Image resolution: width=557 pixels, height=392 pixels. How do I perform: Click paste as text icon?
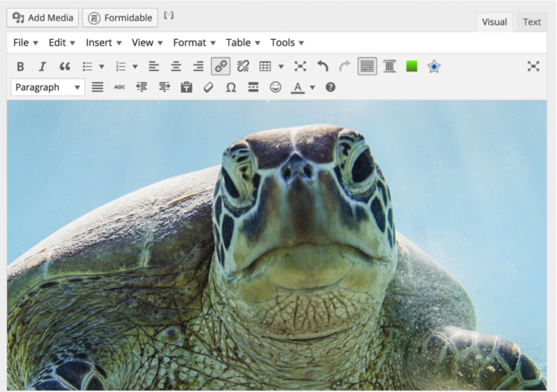pyautogui.click(x=186, y=87)
